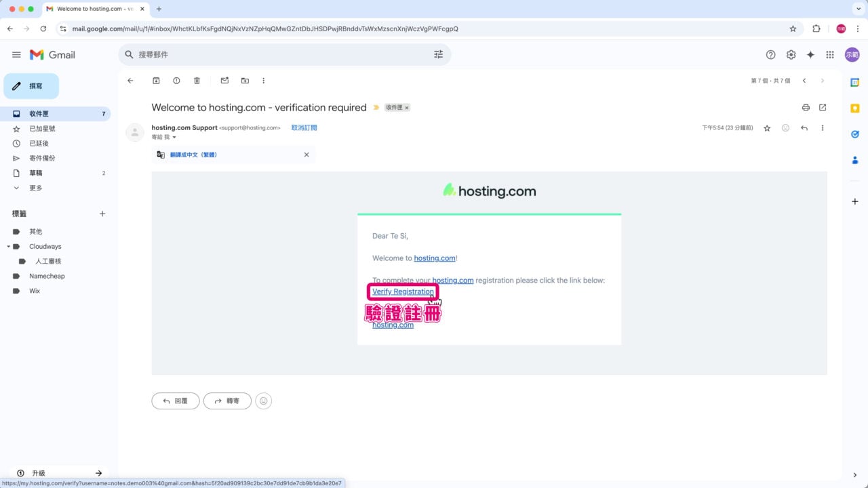Mark the message as unread
The image size is (868, 488).
(x=224, y=81)
